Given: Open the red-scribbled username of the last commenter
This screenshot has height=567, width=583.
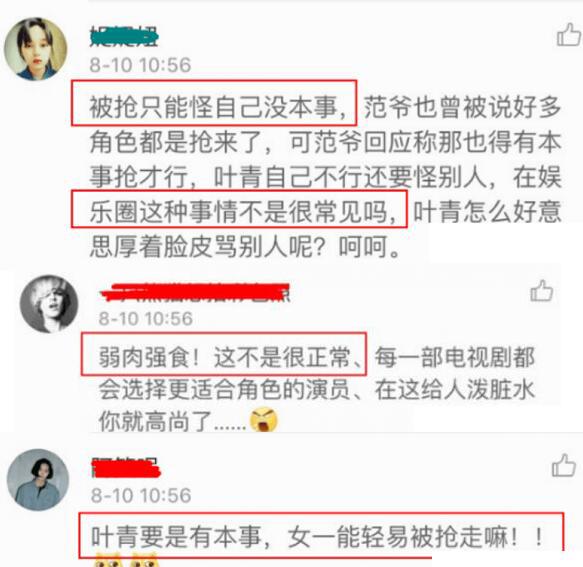Looking at the screenshot, I should (126, 468).
